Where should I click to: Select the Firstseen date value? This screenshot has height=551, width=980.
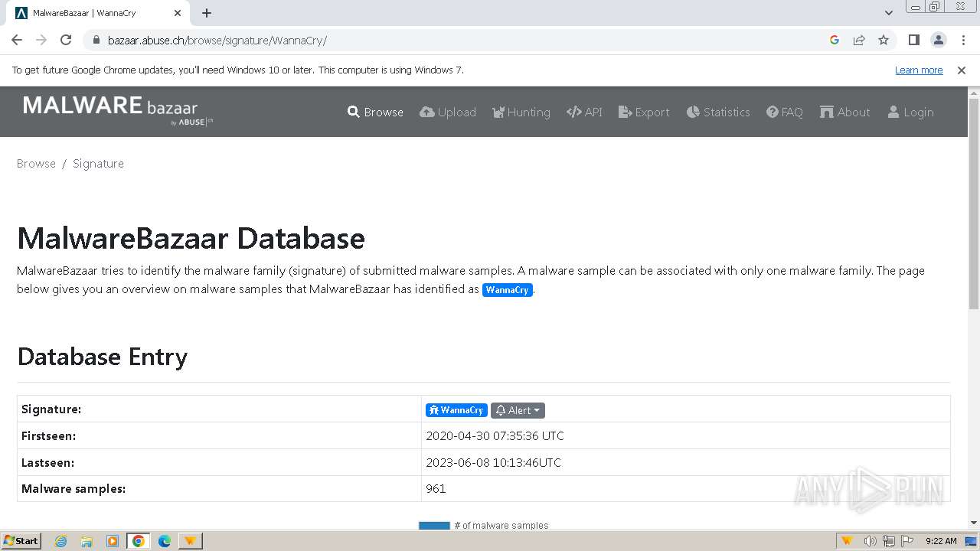[495, 435]
